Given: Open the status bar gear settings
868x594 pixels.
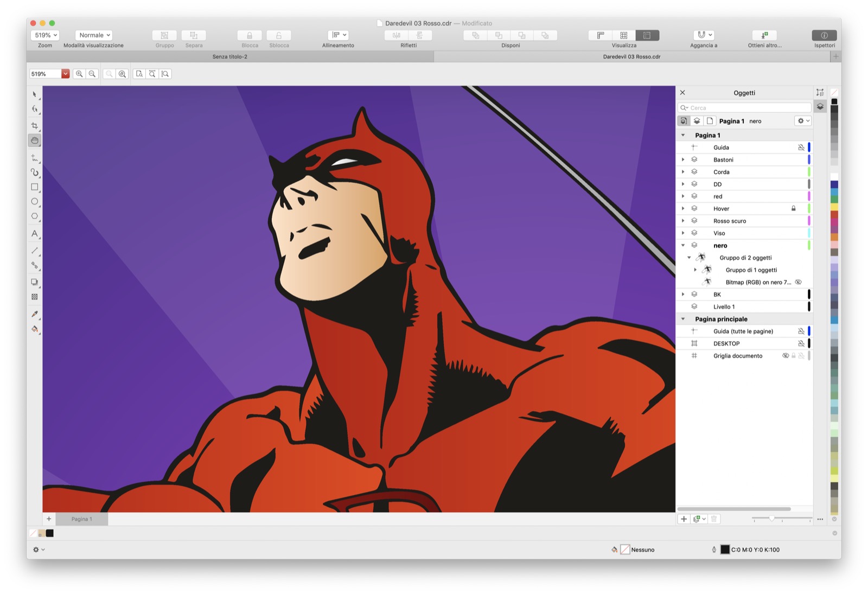Looking at the screenshot, I should (38, 550).
